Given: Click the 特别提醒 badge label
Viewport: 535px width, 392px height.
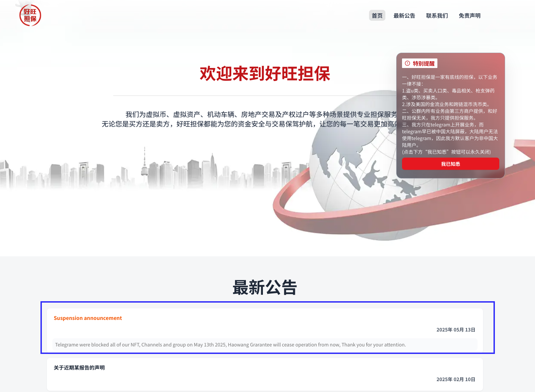Looking at the screenshot, I should click(x=423, y=64).
